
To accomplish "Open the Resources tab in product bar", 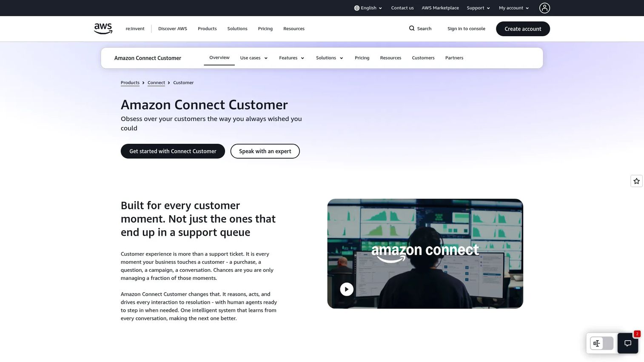I will [x=390, y=58].
